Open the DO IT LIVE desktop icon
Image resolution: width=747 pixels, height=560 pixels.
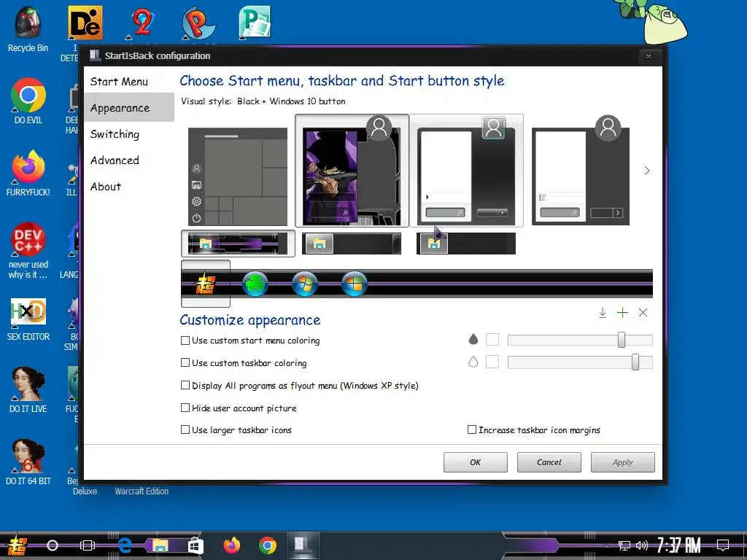(x=28, y=389)
